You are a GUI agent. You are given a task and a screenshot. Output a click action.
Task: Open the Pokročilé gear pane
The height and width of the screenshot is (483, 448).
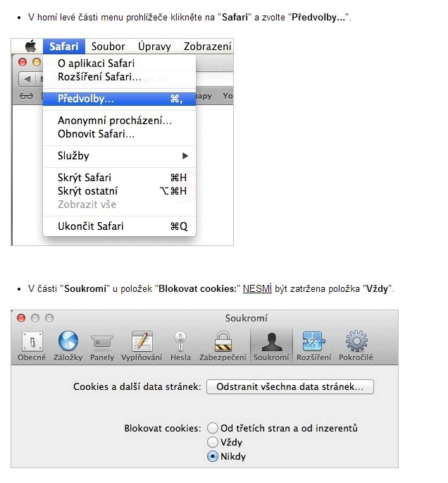(356, 346)
